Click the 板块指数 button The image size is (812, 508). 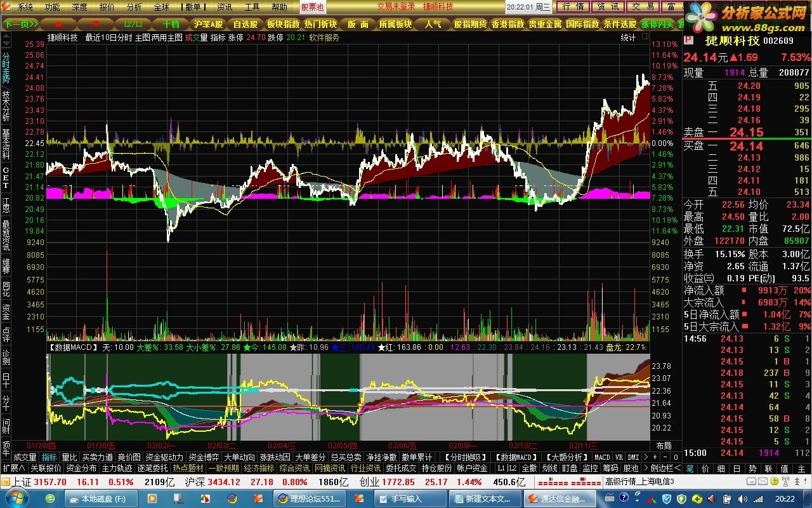point(282,24)
